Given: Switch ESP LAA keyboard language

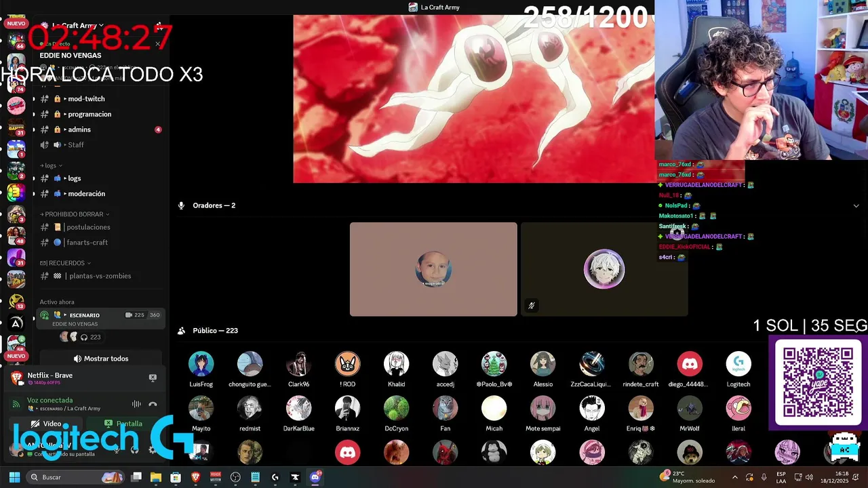Looking at the screenshot, I should point(781,477).
